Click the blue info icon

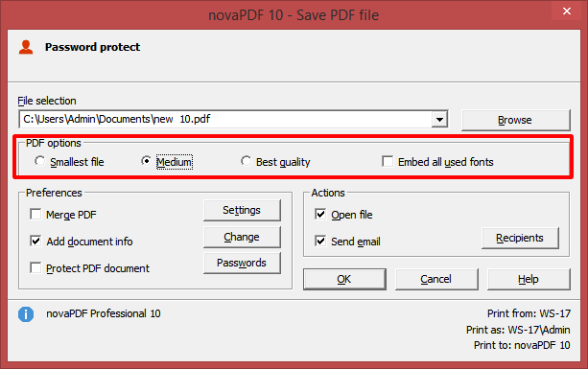pos(26,314)
